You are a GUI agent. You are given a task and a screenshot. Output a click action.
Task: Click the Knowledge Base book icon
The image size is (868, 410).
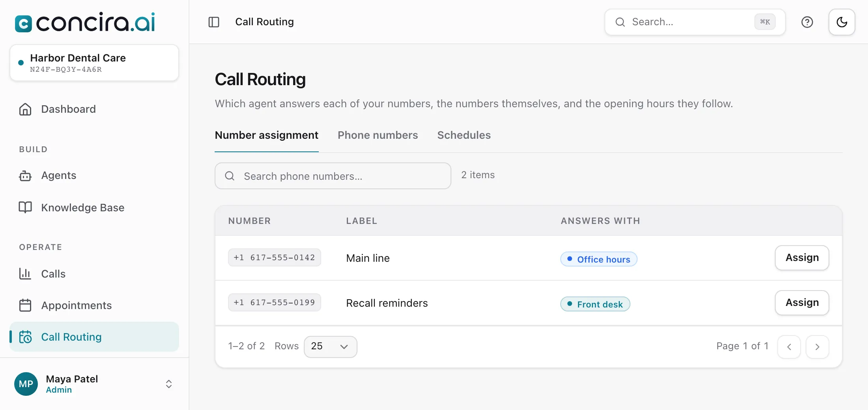pyautogui.click(x=25, y=207)
